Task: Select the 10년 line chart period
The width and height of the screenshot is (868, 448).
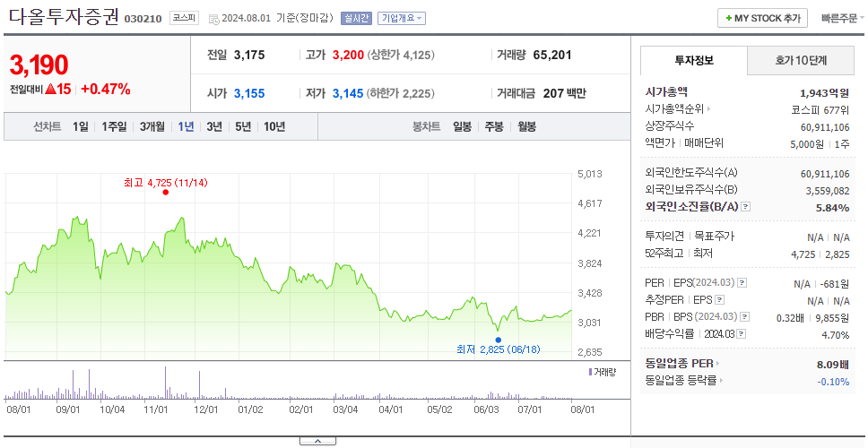Action: click(x=274, y=126)
